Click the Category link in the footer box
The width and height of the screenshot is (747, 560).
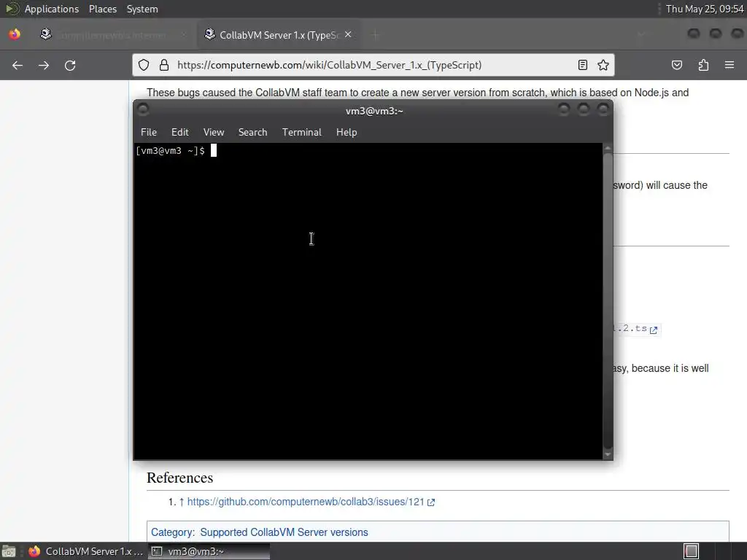click(172, 532)
